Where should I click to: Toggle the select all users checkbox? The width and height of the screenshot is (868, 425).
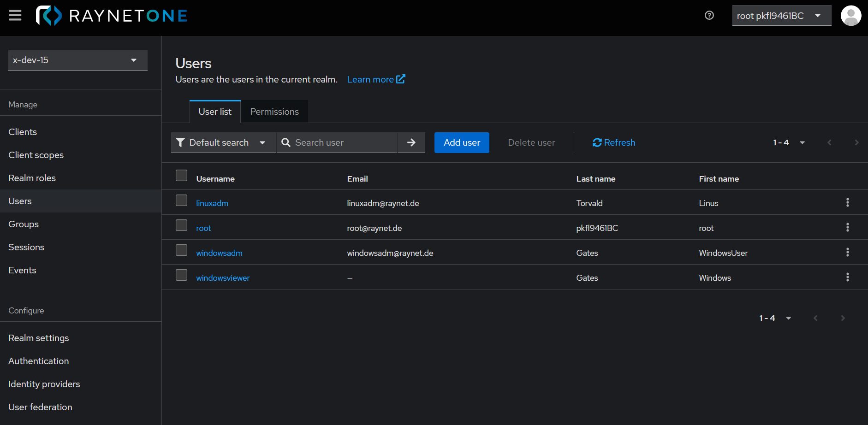tap(181, 176)
